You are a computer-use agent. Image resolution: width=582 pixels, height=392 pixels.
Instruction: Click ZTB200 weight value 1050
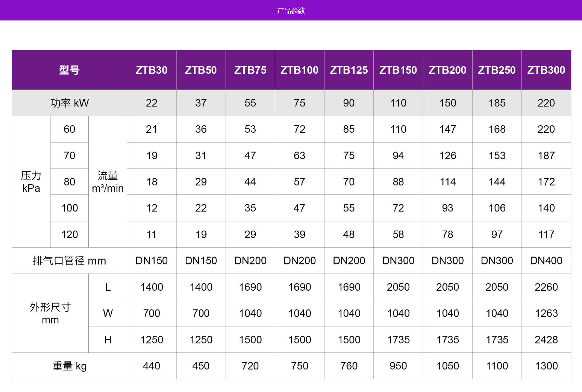(448, 366)
